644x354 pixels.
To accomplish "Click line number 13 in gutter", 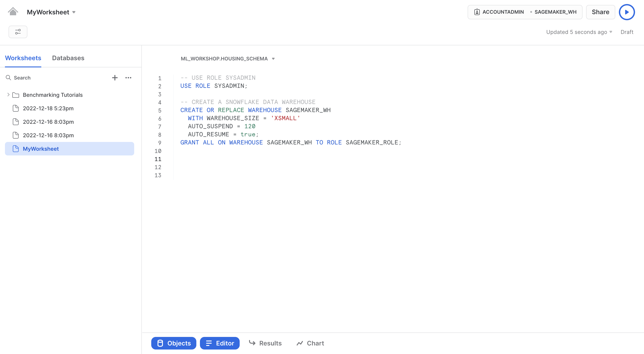I will (158, 175).
